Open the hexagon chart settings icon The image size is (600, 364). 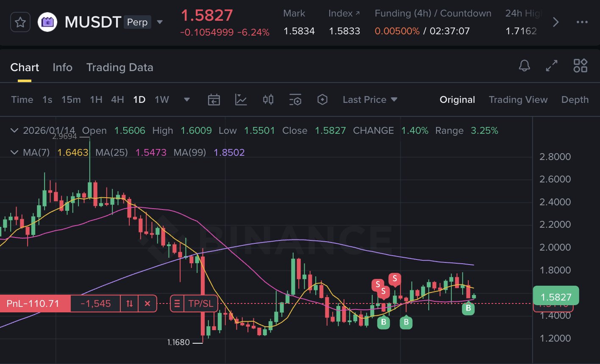pos(322,100)
